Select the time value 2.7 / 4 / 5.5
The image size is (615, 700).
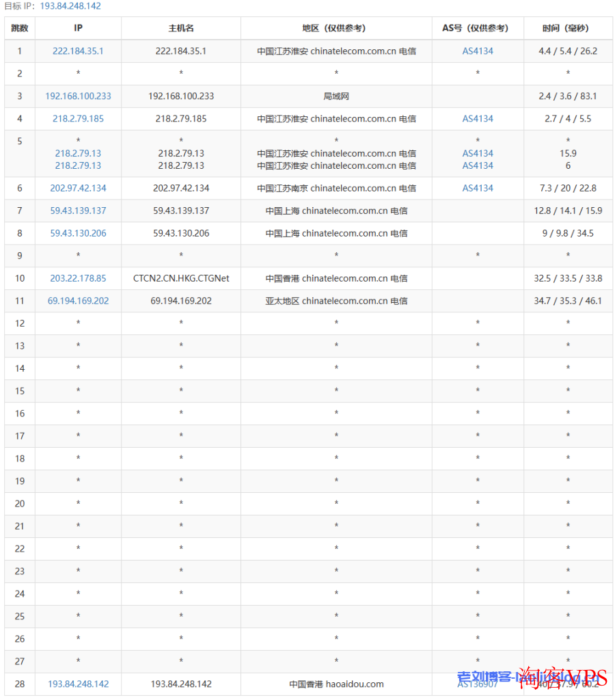pyautogui.click(x=568, y=118)
